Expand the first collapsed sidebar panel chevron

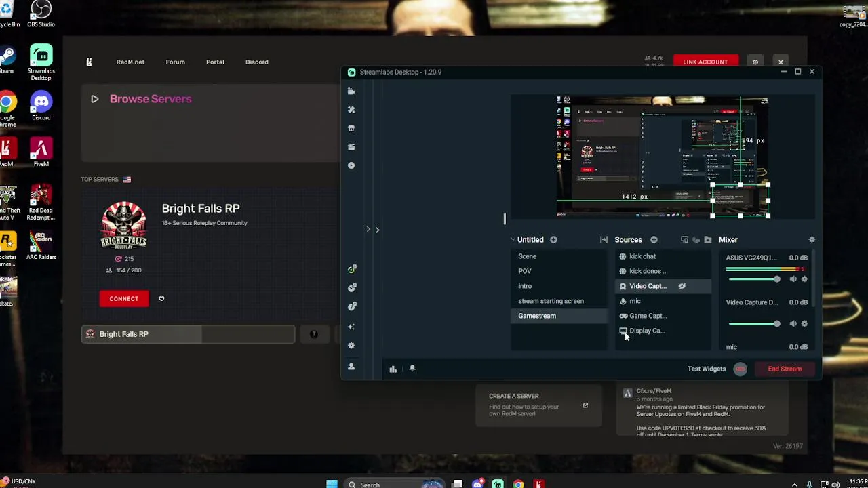(368, 229)
